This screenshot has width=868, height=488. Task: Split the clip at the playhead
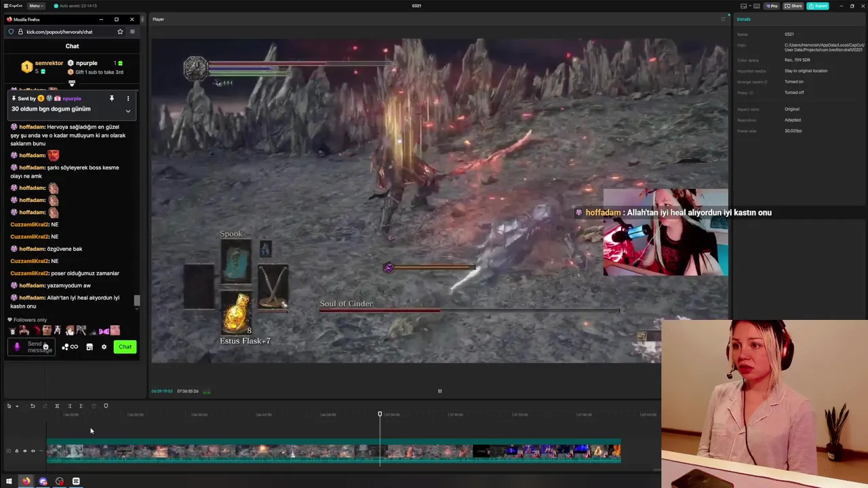coord(57,406)
